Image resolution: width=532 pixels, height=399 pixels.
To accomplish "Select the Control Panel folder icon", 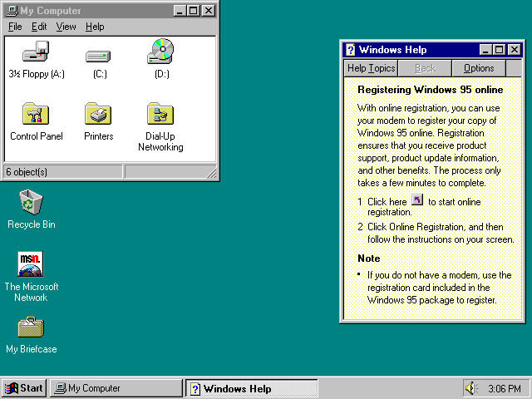I will (36, 113).
